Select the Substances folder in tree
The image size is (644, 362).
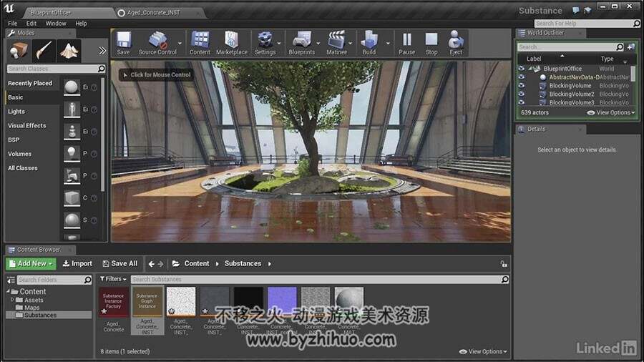40,315
